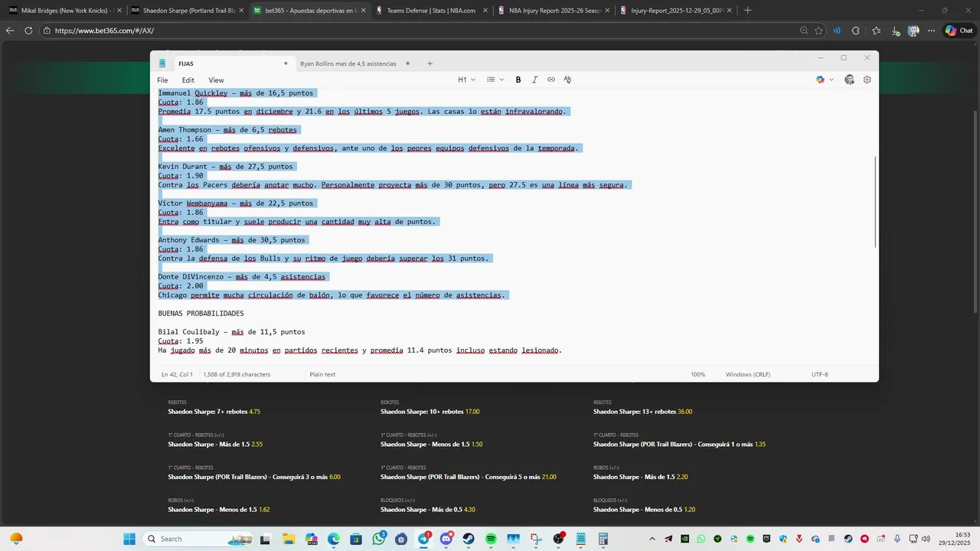Click the Notepad vertical scrollbar thumb

pyautogui.click(x=875, y=201)
